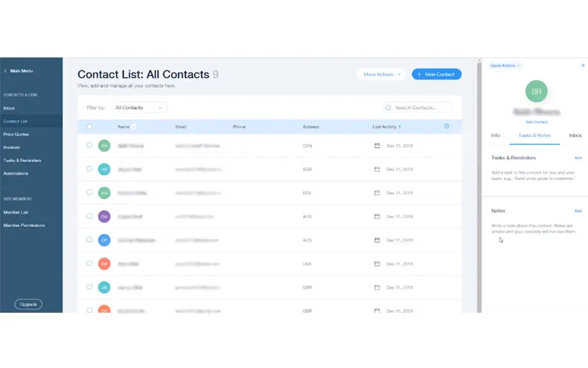Image resolution: width=588 pixels, height=368 pixels.
Task: Click Add next to Tasks & Reminders heading
Action: pos(578,157)
